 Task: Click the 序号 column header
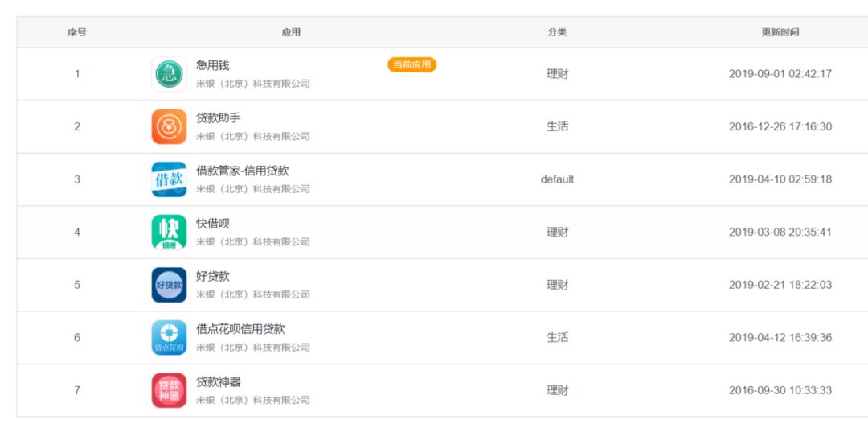(77, 32)
